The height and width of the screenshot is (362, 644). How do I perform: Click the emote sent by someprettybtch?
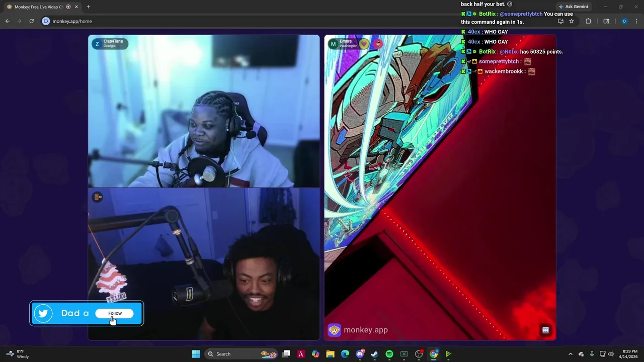pyautogui.click(x=527, y=61)
